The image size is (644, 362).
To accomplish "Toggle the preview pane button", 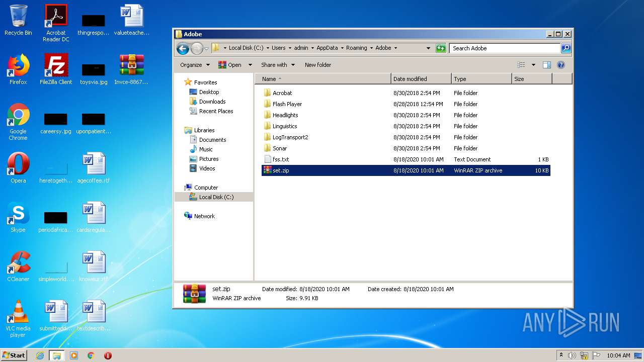I will 547,65.
